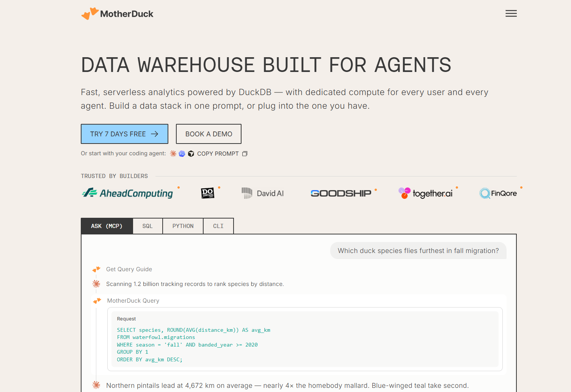Image resolution: width=571 pixels, height=392 pixels.
Task: Click the copy icon beside COPY PROMPT
Action: pos(245,154)
